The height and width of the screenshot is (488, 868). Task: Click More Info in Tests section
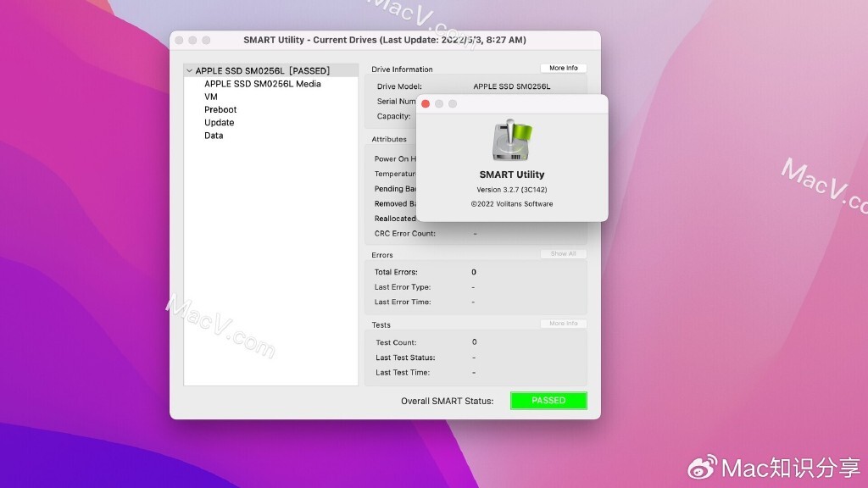click(563, 323)
